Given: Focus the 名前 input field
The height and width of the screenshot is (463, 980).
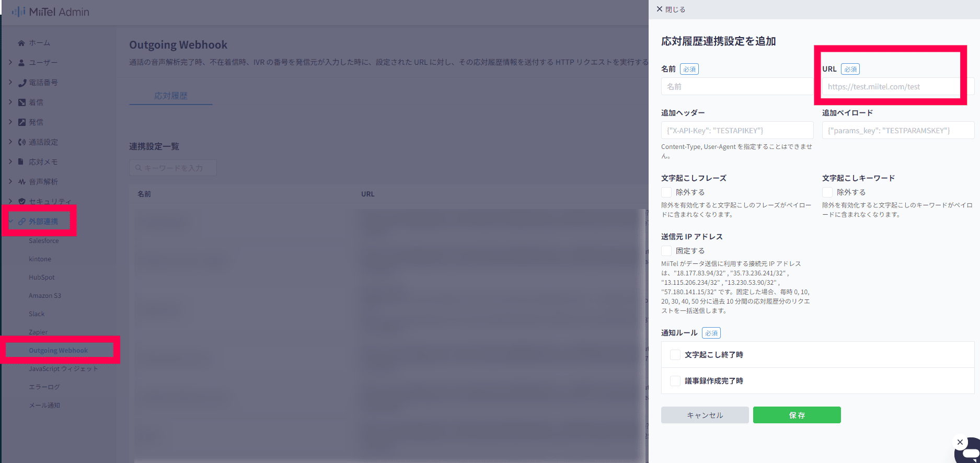Looking at the screenshot, I should point(737,87).
